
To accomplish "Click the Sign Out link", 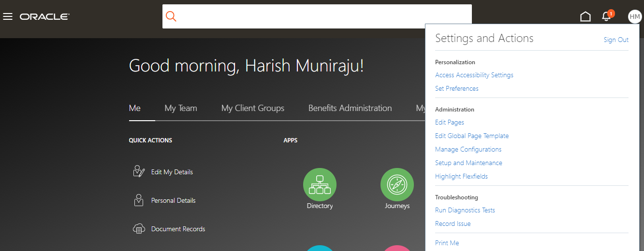I will 616,40.
